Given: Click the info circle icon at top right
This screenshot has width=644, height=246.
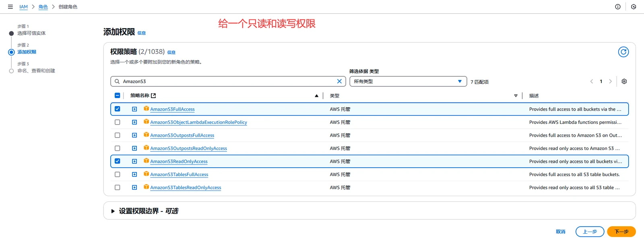Looking at the screenshot, I should 618,7.
